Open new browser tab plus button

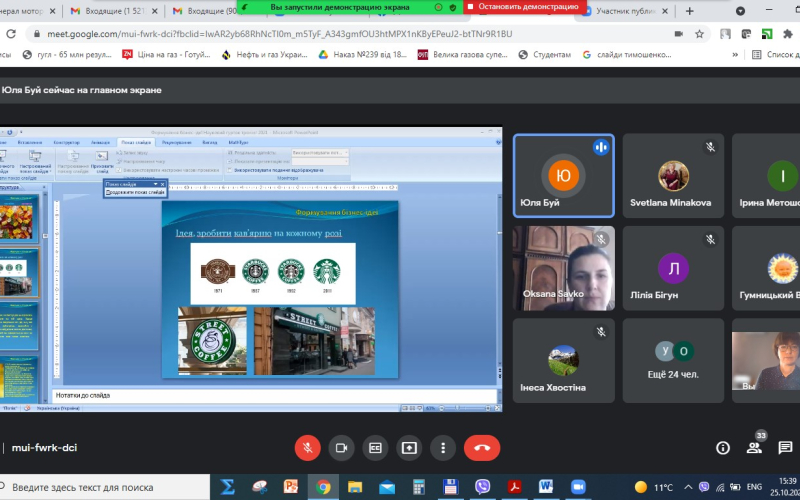click(690, 11)
